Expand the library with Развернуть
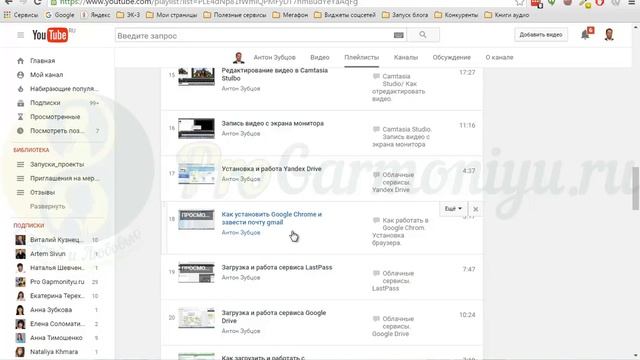The height and width of the screenshot is (360, 640). coord(47,206)
